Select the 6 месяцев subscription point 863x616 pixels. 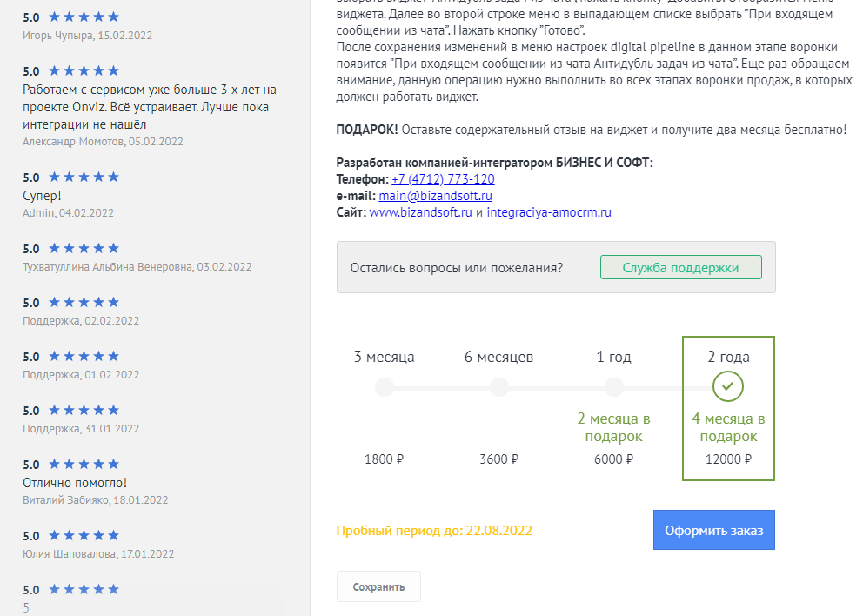pos(499,387)
